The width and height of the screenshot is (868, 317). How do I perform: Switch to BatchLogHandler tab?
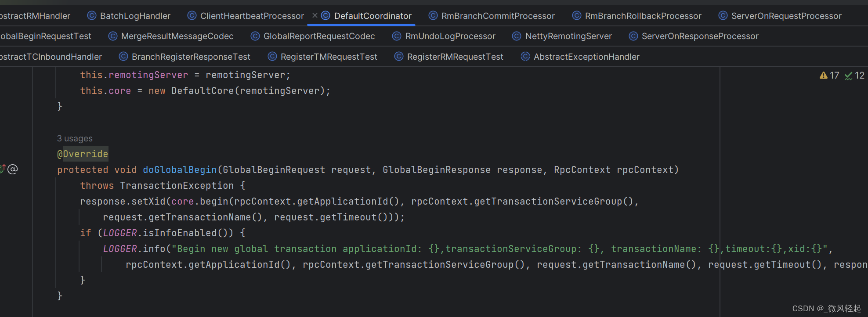(x=129, y=16)
